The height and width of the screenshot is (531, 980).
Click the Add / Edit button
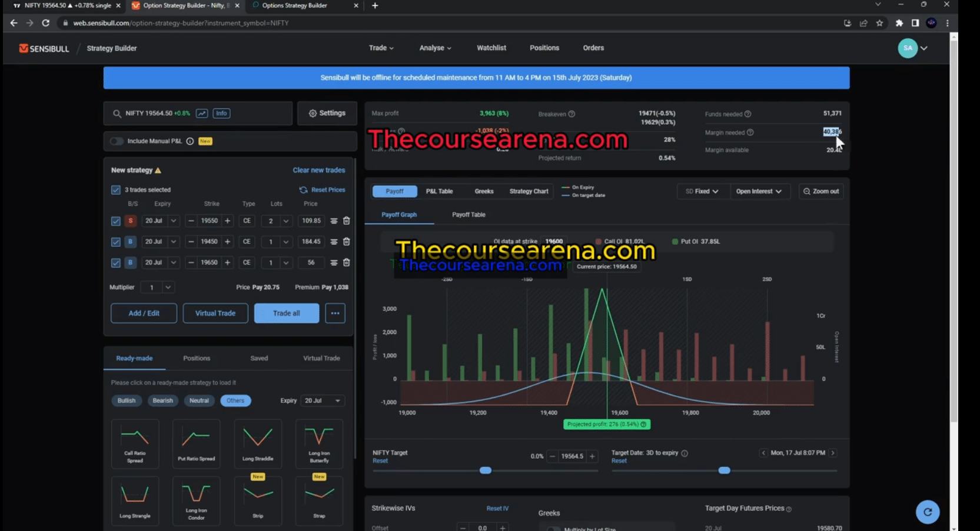(x=144, y=313)
